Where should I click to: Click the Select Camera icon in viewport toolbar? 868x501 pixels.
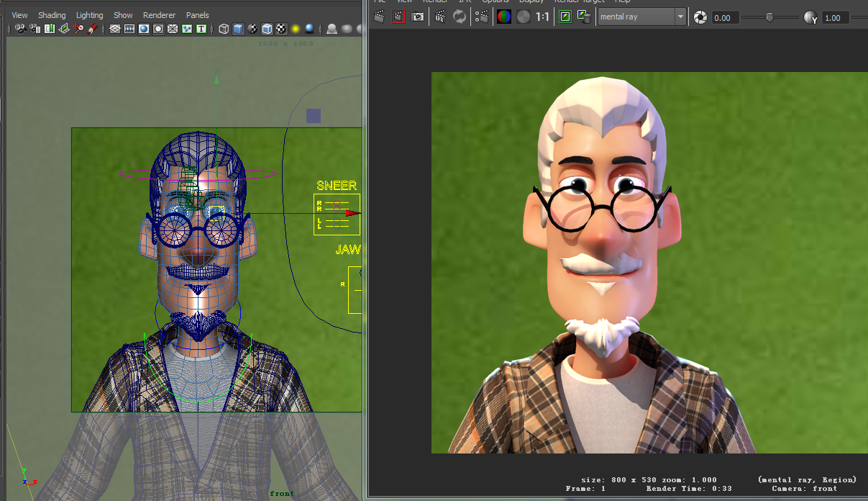click(x=20, y=29)
